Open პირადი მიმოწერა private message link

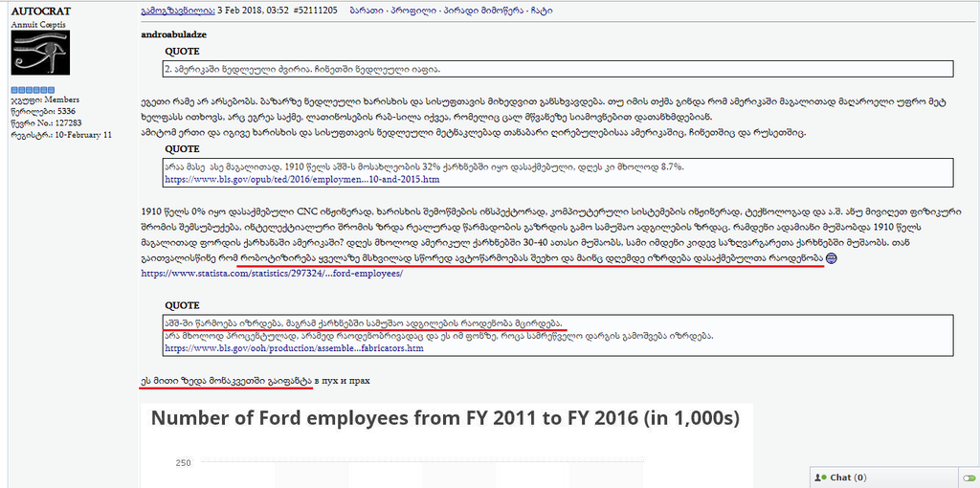pyautogui.click(x=485, y=11)
